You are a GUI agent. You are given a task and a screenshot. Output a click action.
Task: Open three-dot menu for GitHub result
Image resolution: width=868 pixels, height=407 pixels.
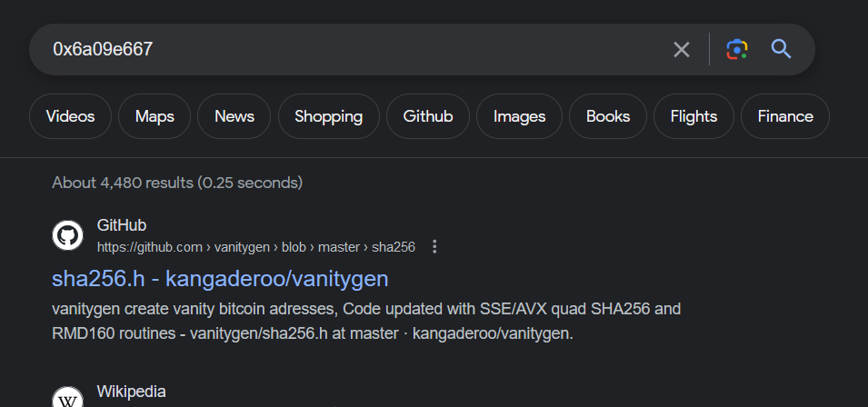434,246
